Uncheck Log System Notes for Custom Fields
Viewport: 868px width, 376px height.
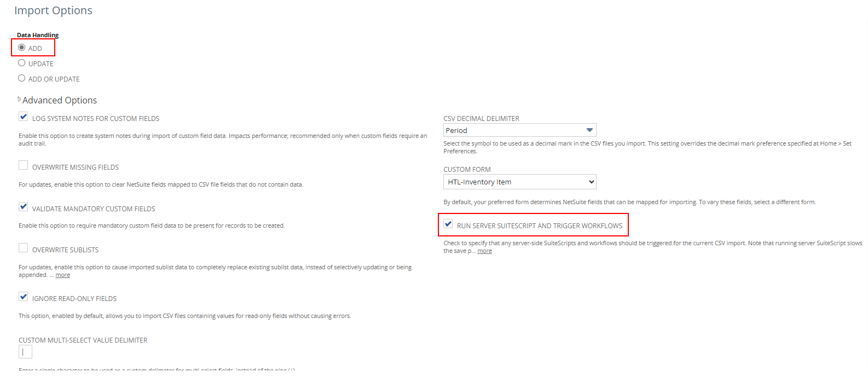(x=24, y=117)
